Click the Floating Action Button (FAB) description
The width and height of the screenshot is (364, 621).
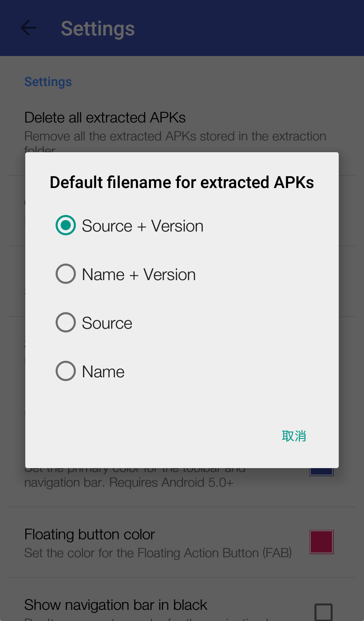pyautogui.click(x=158, y=553)
